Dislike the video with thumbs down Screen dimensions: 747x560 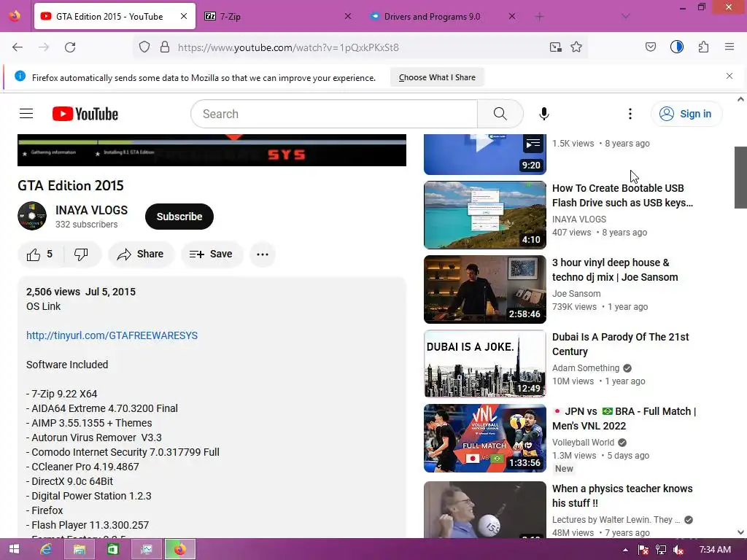tap(81, 254)
